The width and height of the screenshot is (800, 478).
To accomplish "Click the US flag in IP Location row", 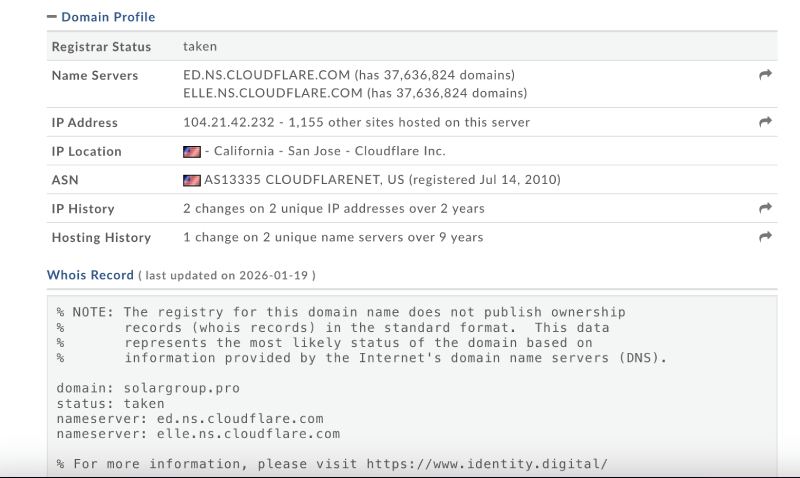I will 192,152.
